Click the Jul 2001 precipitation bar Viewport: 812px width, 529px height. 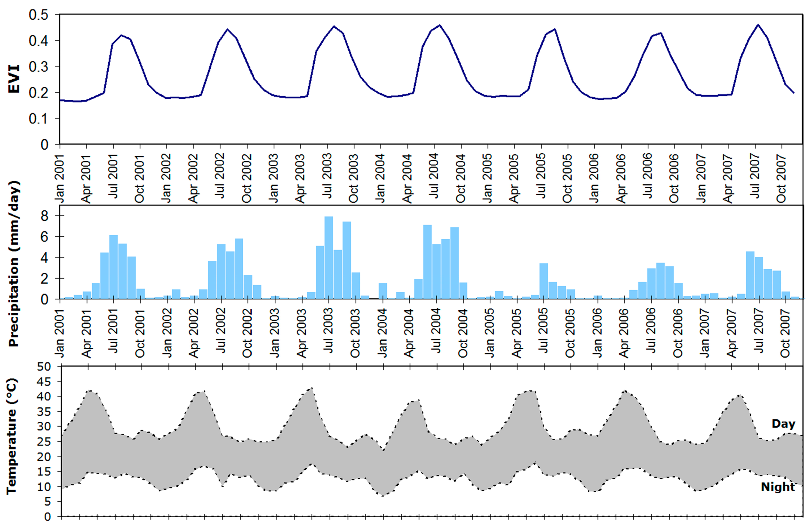point(114,267)
